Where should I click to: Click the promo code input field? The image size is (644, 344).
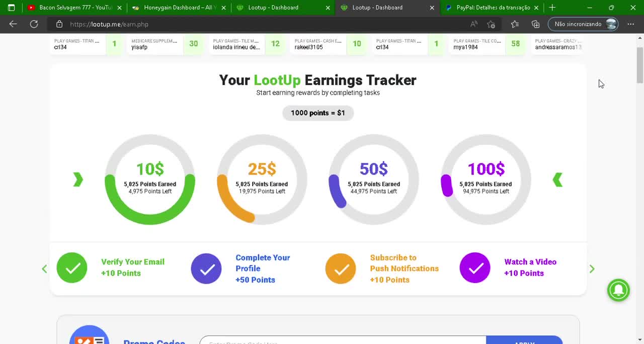pos(343,340)
